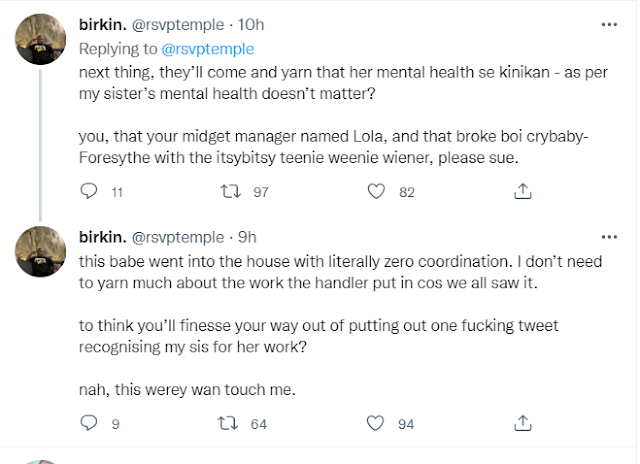640x464 pixels.
Task: Open more options on the 9h tweet
Action: 608,237
